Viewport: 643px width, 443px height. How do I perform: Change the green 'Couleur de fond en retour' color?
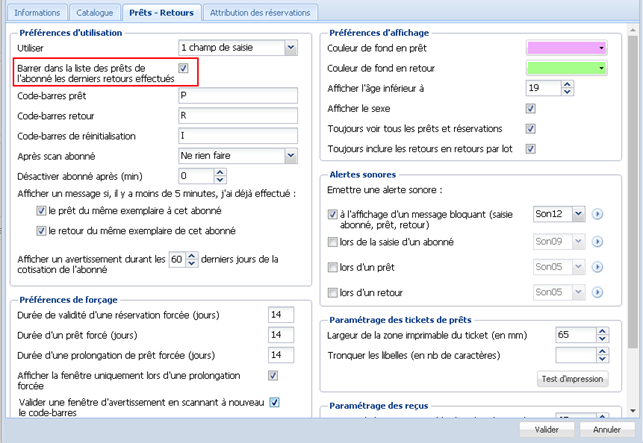567,68
